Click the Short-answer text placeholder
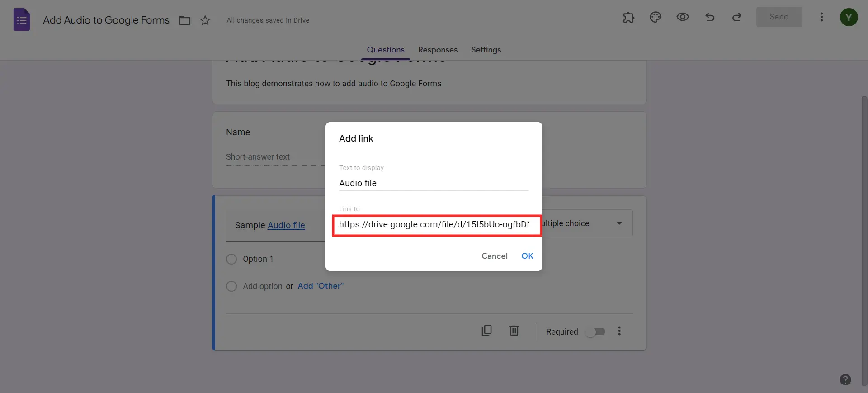 (x=258, y=157)
